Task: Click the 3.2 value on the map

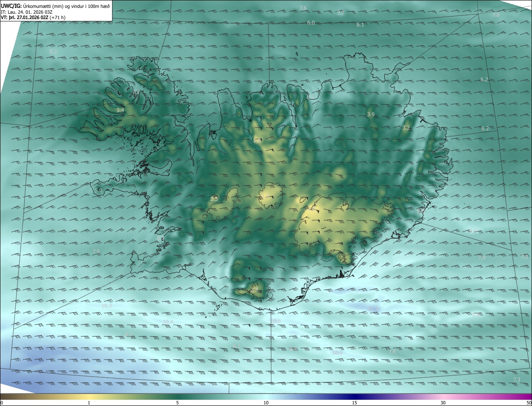Action: [406, 128]
